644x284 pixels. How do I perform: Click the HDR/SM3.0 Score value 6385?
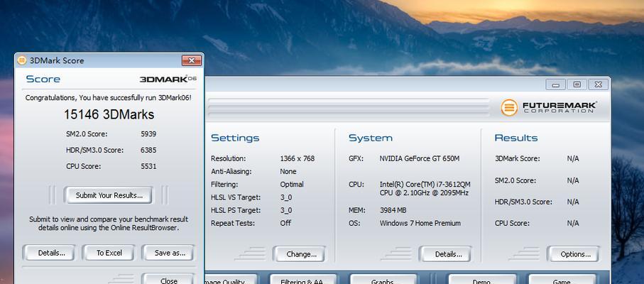pyautogui.click(x=148, y=151)
